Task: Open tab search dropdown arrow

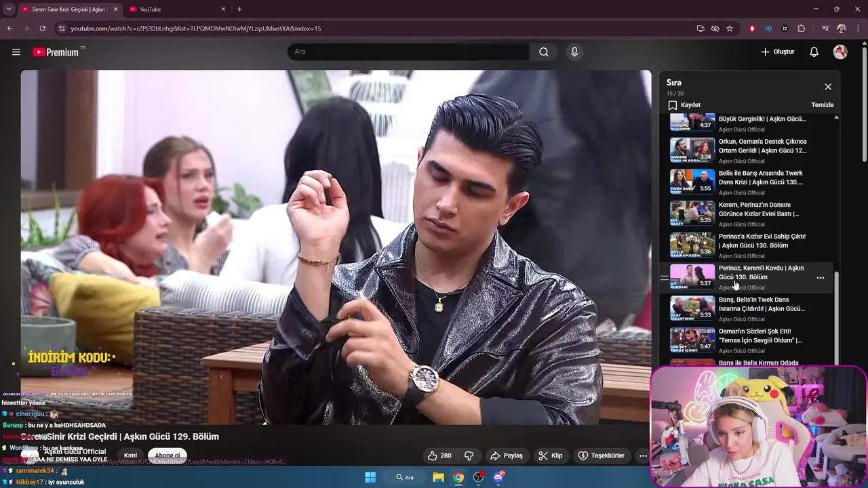Action: click(x=9, y=9)
